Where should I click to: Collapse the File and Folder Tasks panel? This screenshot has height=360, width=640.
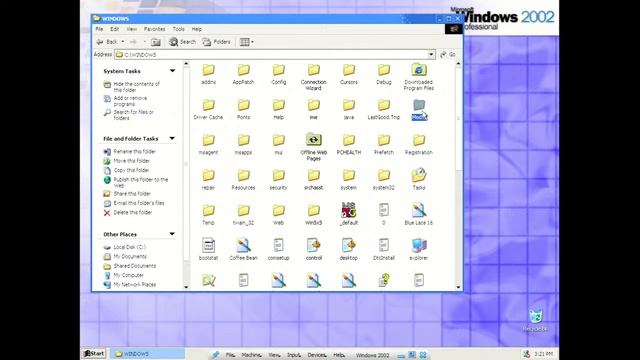click(x=172, y=138)
